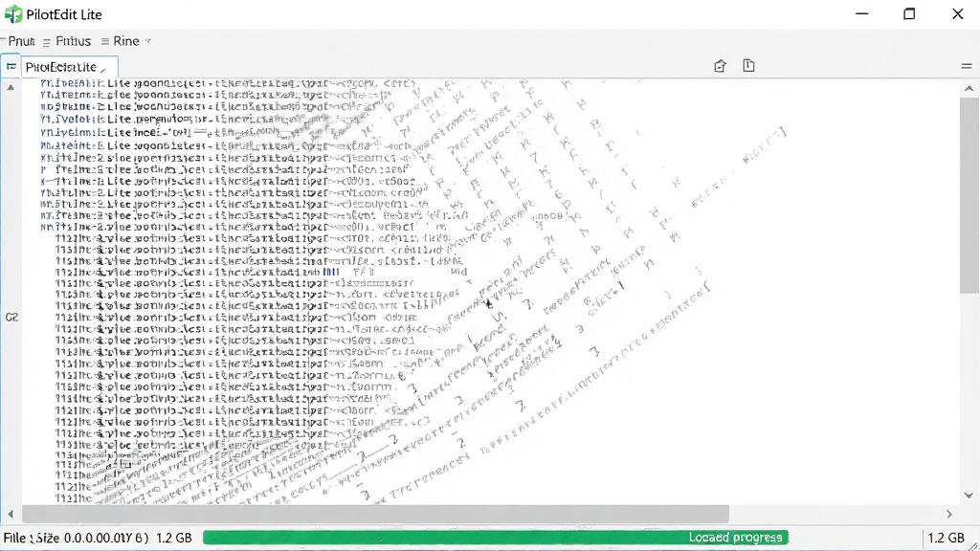Click the list icon left of the document tab
The width and height of the screenshot is (980, 551).
click(11, 66)
